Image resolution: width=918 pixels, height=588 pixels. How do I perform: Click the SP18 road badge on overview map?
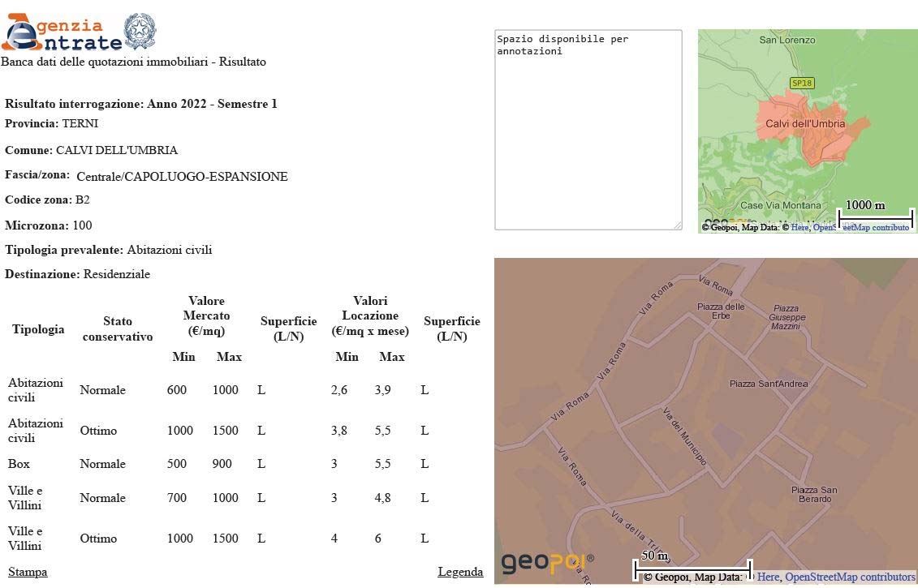tap(801, 83)
